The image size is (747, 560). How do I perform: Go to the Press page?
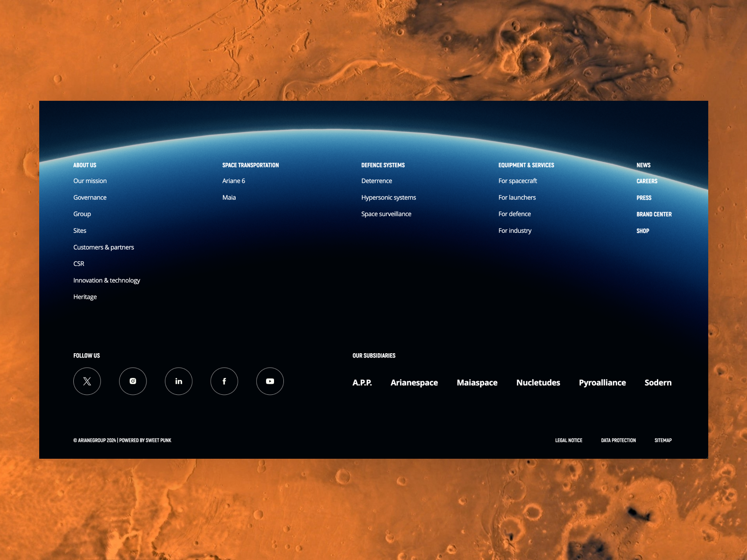tap(644, 198)
